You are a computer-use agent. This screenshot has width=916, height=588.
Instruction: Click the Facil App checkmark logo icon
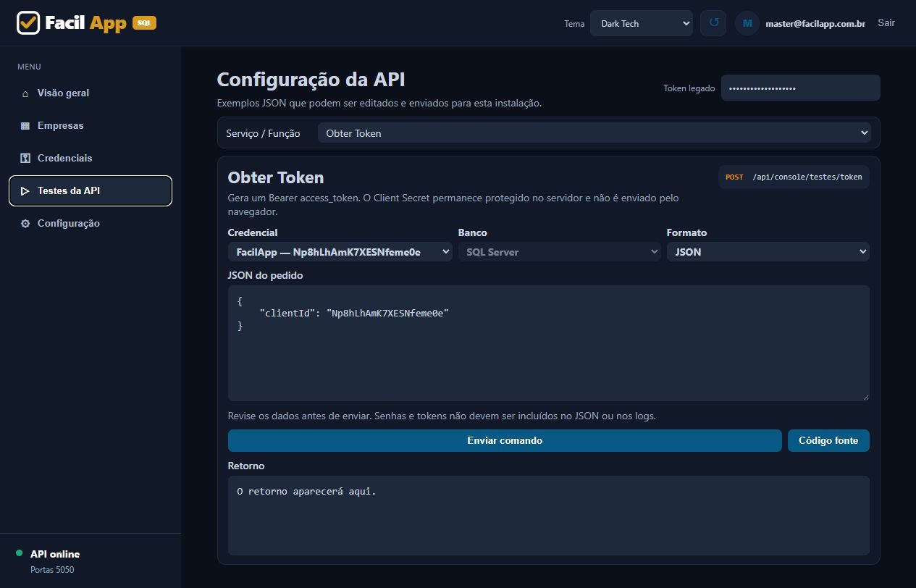28,23
